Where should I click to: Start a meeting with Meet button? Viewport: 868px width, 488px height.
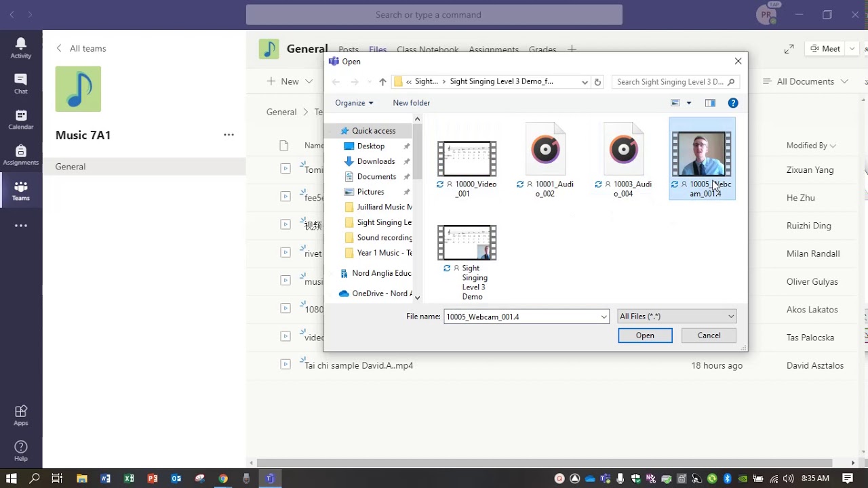click(x=825, y=49)
